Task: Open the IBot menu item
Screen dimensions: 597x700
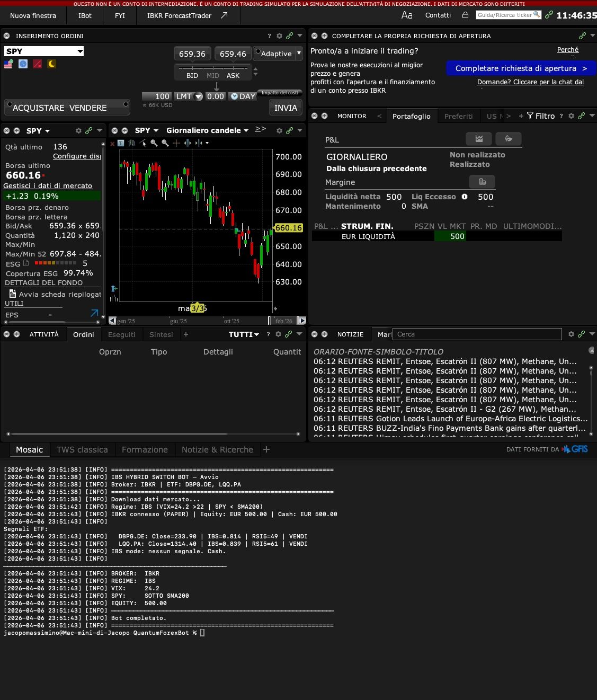Action: click(x=85, y=15)
